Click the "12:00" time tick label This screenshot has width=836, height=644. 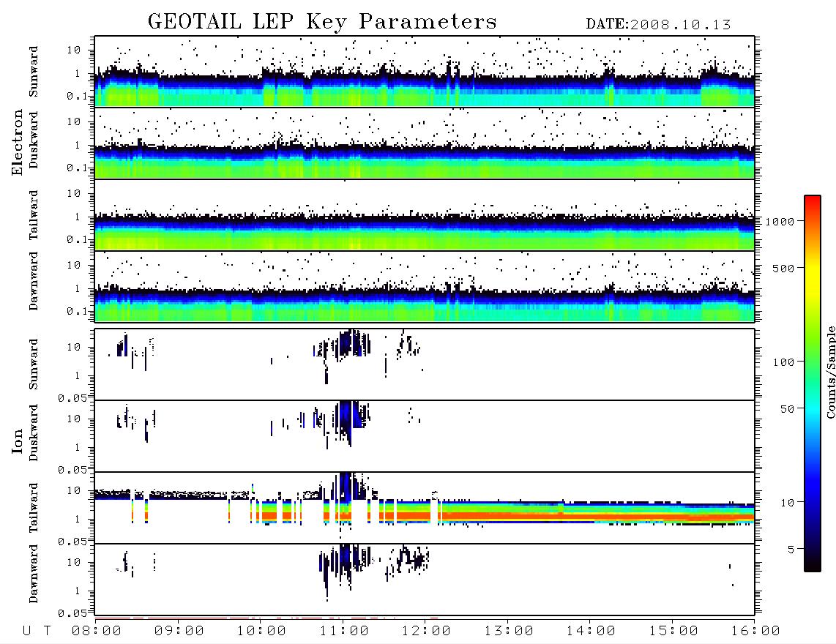426,632
